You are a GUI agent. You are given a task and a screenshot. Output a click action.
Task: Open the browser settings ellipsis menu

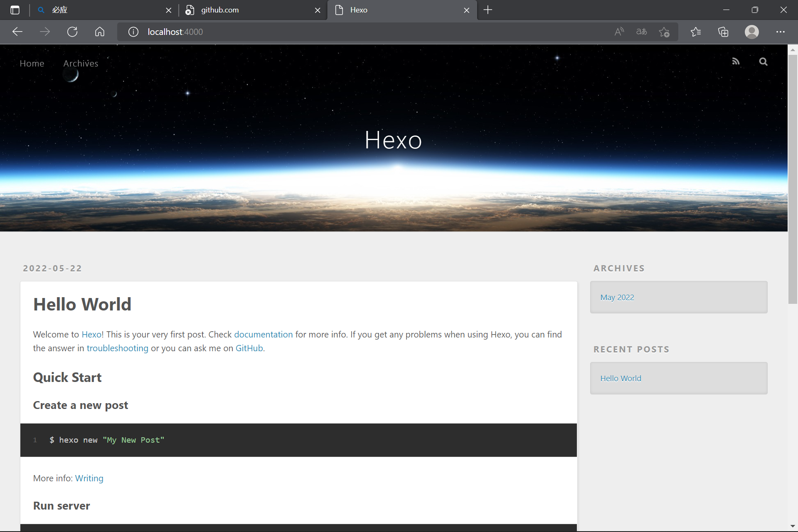point(780,32)
